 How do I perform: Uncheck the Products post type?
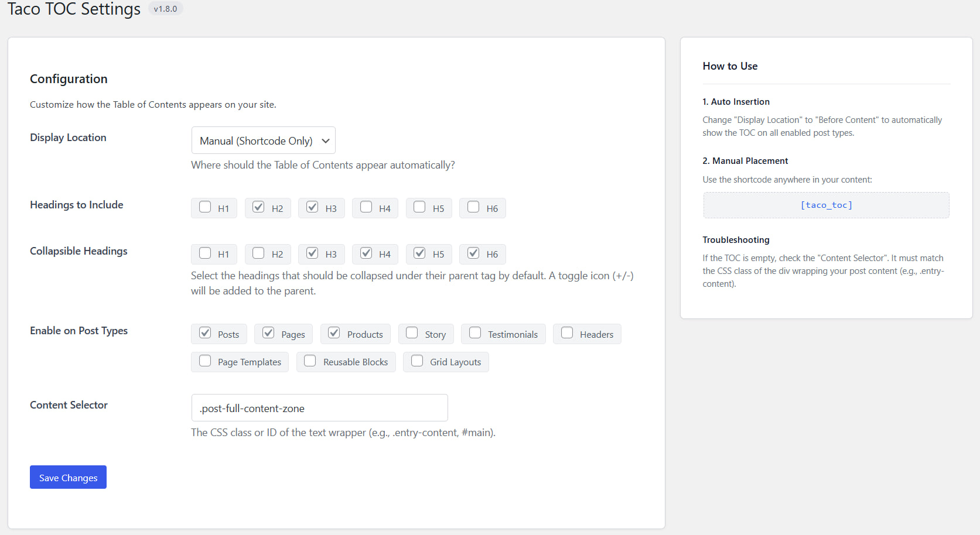pos(334,333)
